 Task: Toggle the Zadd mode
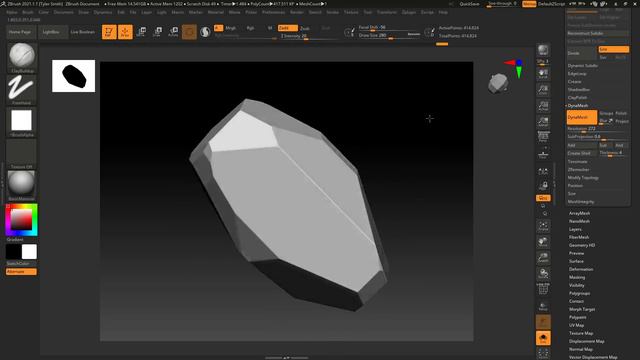point(288,28)
